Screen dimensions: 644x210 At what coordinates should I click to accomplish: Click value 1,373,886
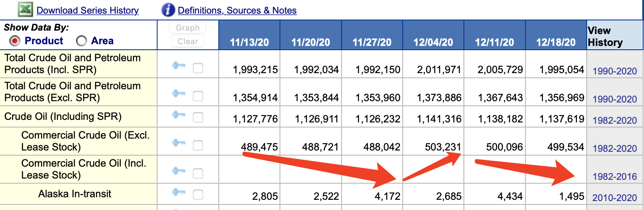[439, 98]
